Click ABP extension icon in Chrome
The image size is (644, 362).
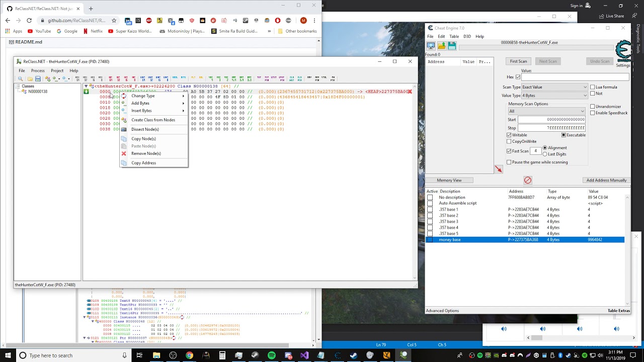tap(149, 21)
